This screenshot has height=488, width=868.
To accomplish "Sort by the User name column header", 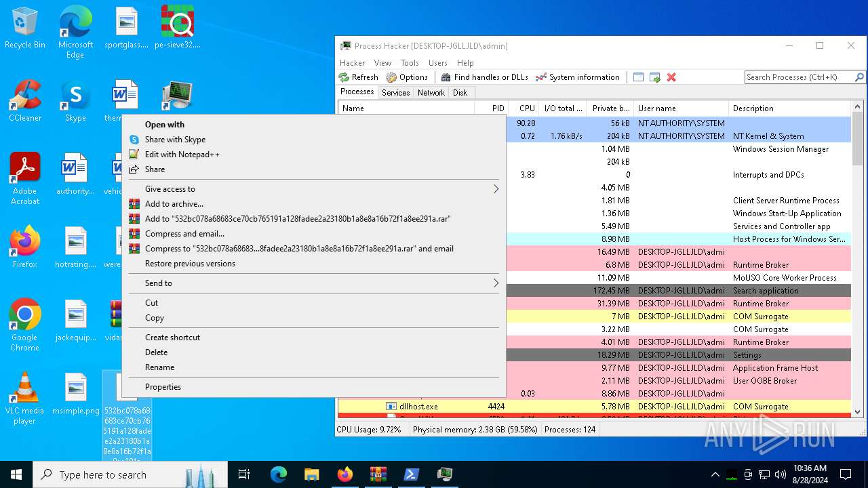I will pyautogui.click(x=682, y=108).
